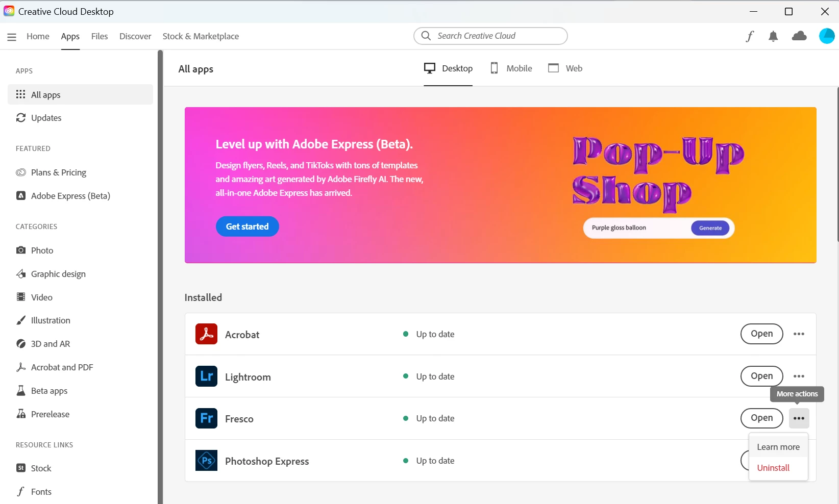Open the notifications bell
Viewport: 839px width, 504px height.
pyautogui.click(x=773, y=36)
